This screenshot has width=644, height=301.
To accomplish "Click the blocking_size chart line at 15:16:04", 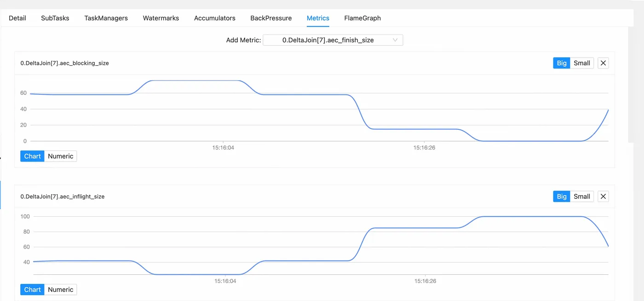I will pyautogui.click(x=224, y=81).
